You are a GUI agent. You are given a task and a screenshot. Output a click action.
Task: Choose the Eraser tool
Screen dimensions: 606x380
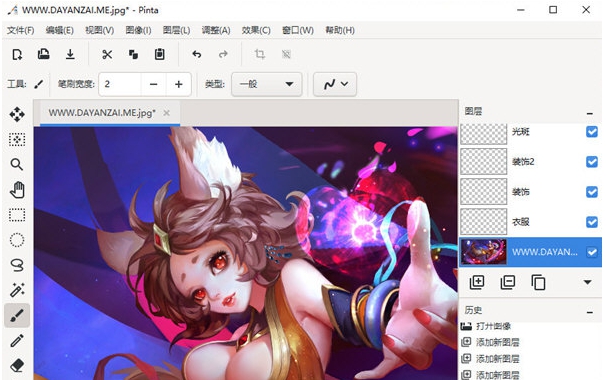17,365
